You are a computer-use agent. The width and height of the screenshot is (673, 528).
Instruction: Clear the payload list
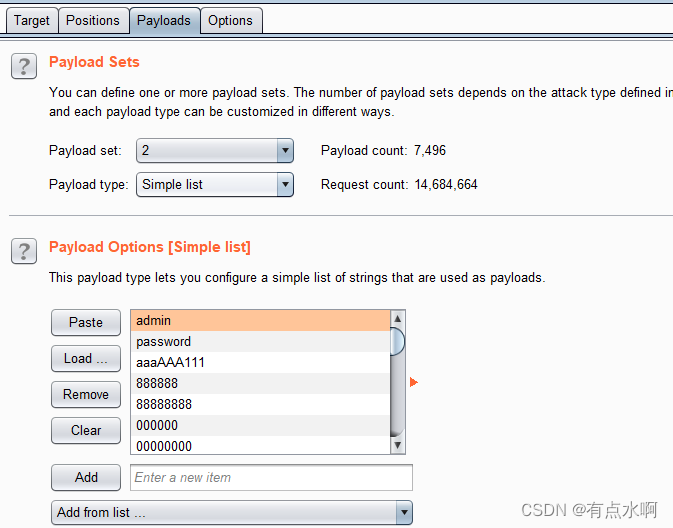pos(86,431)
